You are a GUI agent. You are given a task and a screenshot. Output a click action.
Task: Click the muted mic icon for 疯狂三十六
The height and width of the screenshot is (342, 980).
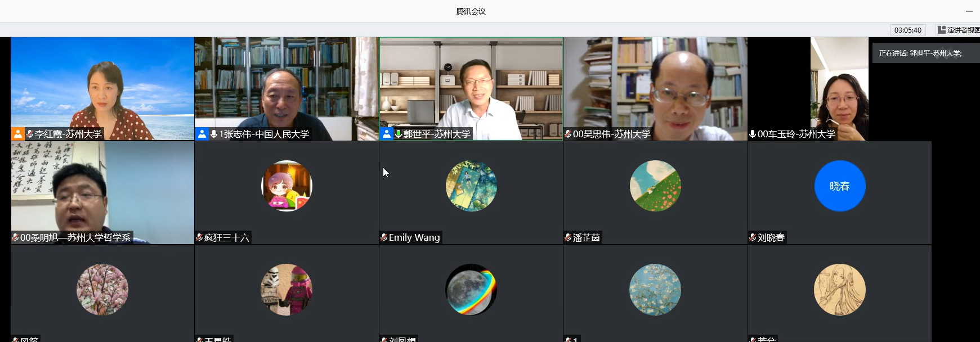(x=199, y=238)
